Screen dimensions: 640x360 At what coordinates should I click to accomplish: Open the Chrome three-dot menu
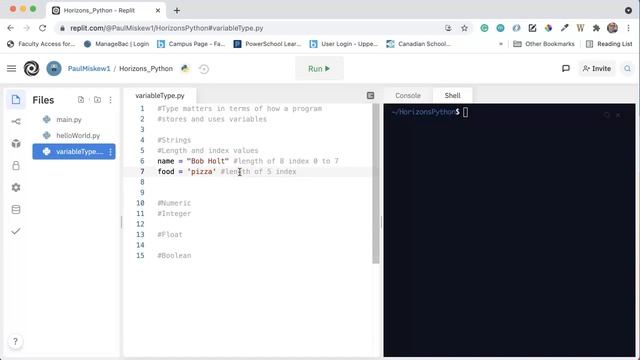[x=629, y=28]
